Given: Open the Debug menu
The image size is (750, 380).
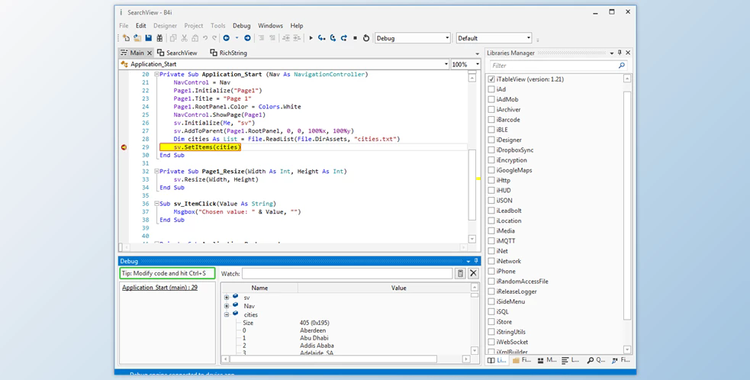Looking at the screenshot, I should [x=242, y=26].
